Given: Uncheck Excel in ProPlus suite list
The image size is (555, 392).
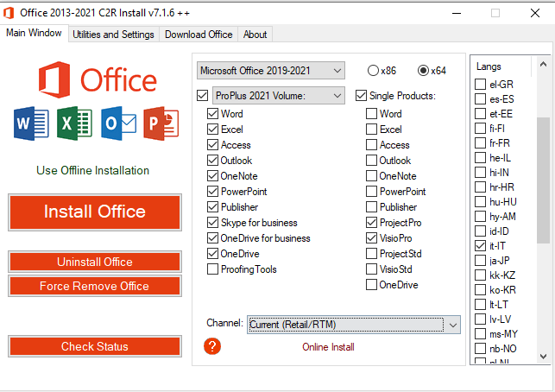Looking at the screenshot, I should point(212,130).
